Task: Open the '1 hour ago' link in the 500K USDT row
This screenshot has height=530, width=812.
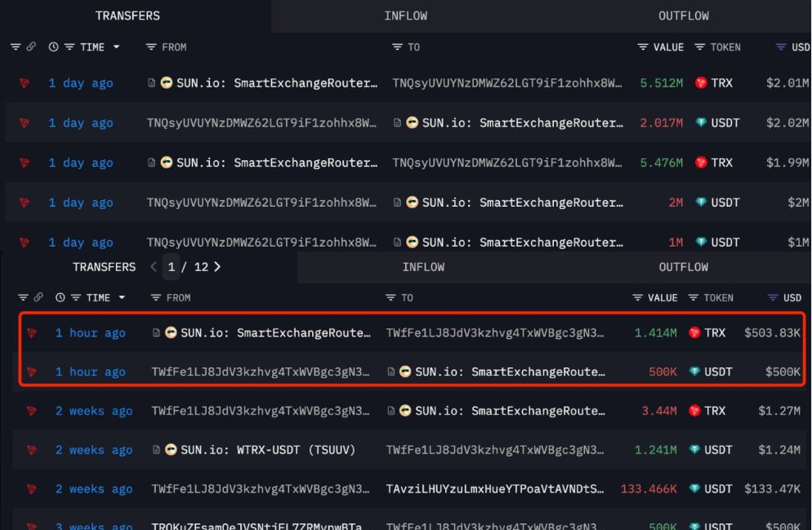Action: click(x=91, y=372)
